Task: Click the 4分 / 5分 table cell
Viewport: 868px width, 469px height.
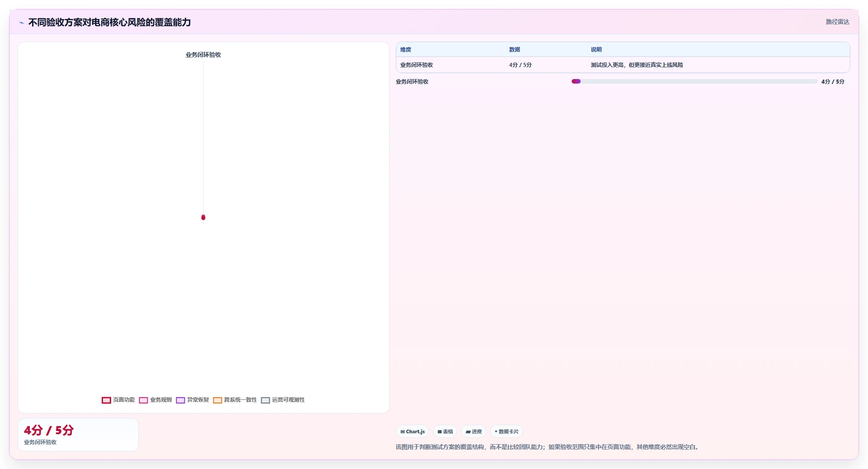Action: coord(521,65)
